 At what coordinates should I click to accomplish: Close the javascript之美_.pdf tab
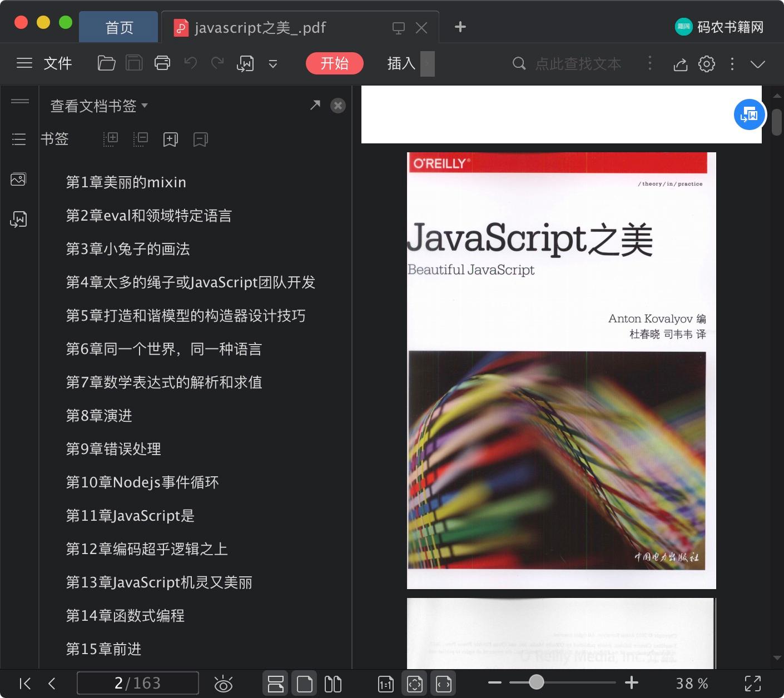pyautogui.click(x=421, y=28)
